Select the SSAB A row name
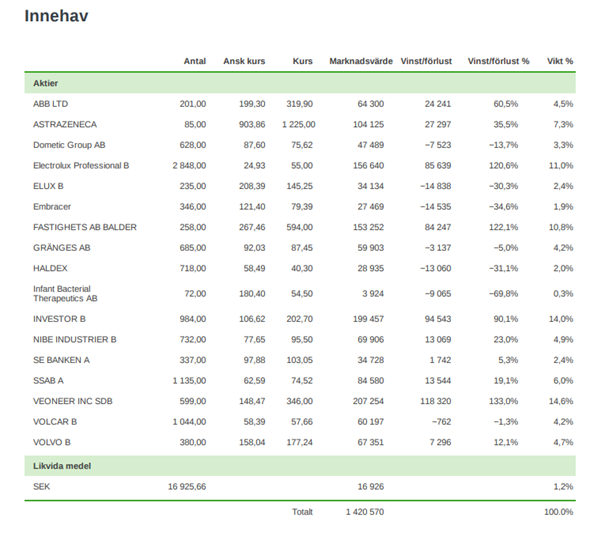 (48, 381)
